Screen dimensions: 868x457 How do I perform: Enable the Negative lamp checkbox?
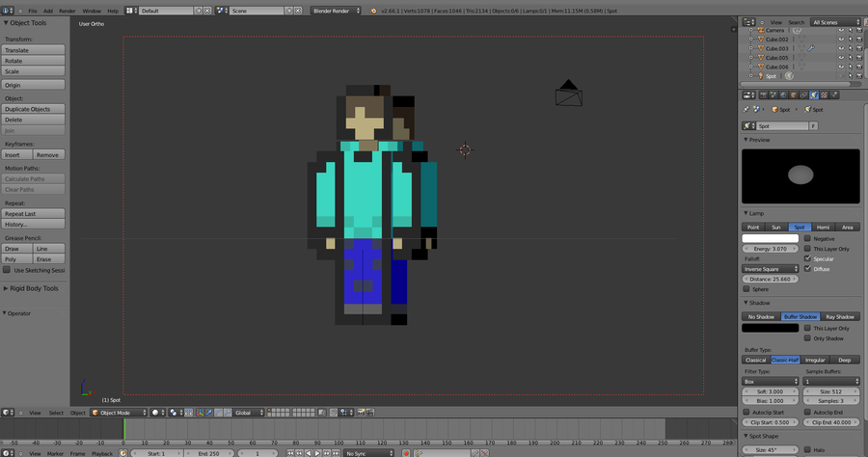807,238
